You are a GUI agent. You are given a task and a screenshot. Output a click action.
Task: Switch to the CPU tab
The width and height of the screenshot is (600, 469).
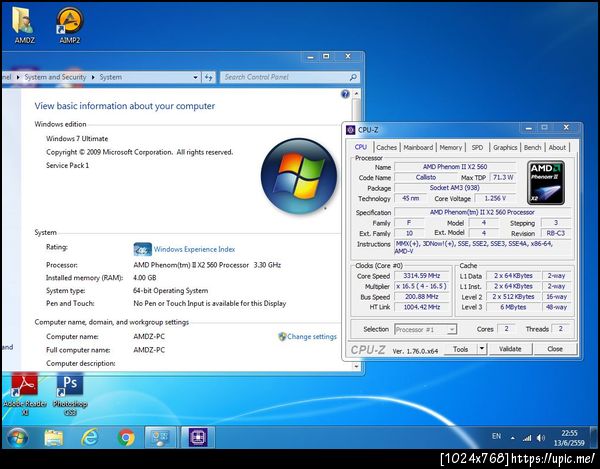pyautogui.click(x=360, y=147)
